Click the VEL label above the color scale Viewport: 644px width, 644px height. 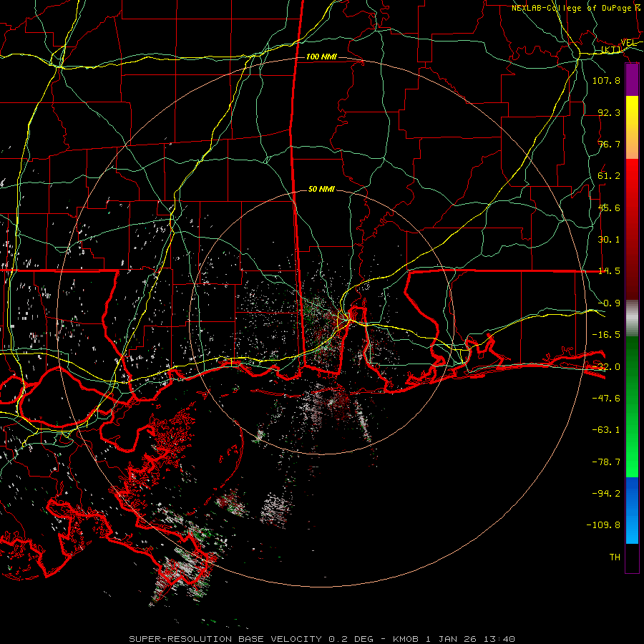[628, 42]
